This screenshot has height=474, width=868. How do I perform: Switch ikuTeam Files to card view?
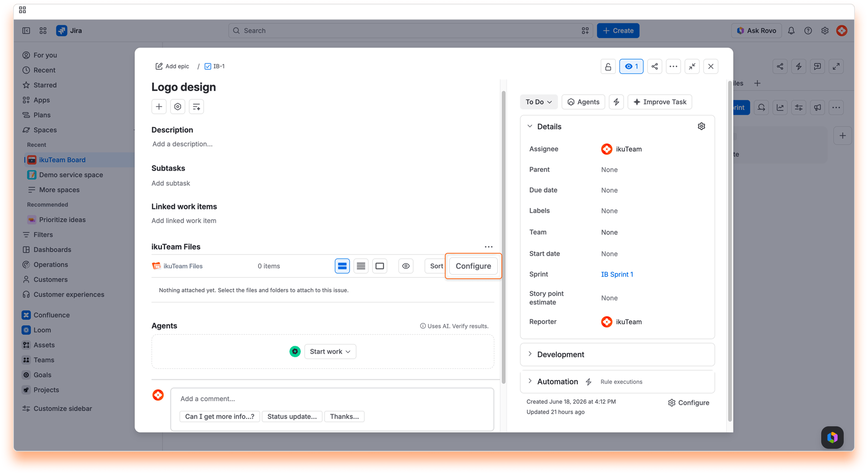[x=342, y=266]
